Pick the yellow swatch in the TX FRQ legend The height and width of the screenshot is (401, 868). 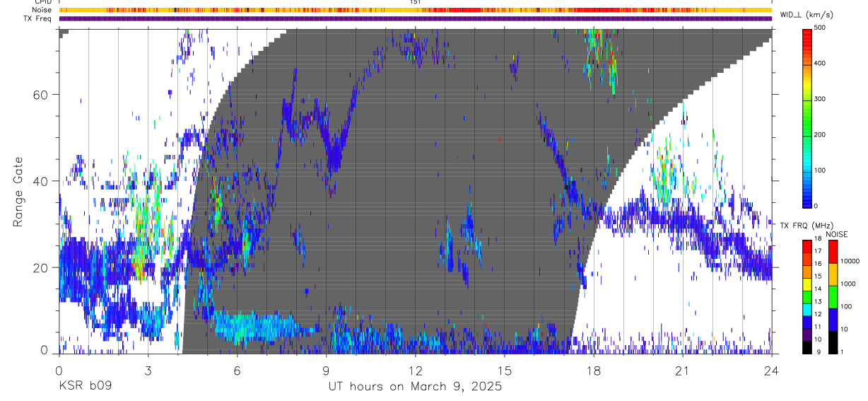807,283
